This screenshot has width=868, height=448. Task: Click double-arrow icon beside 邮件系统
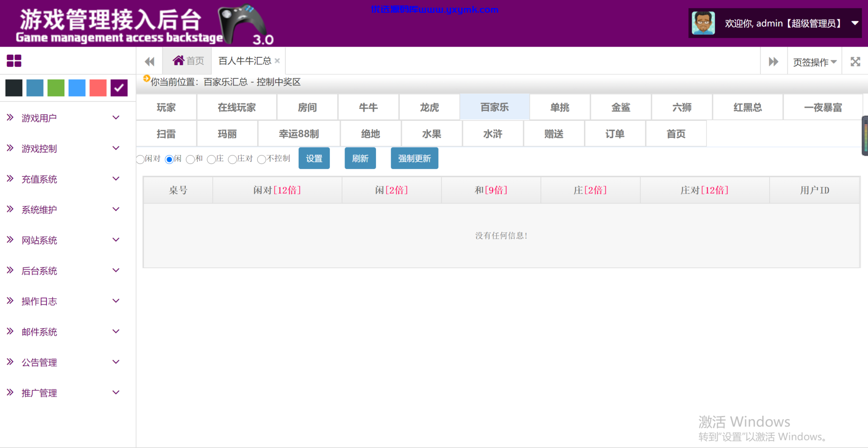pyautogui.click(x=10, y=331)
